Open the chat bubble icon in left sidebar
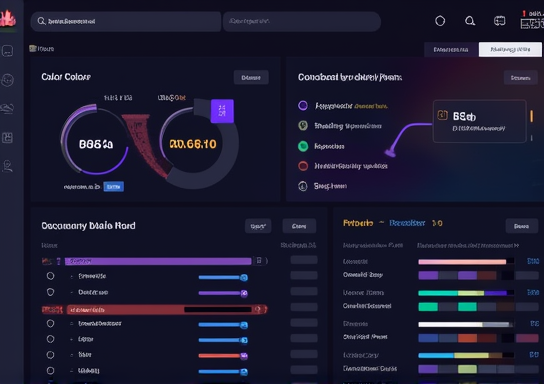Image resolution: width=544 pixels, height=384 pixels. [8, 51]
